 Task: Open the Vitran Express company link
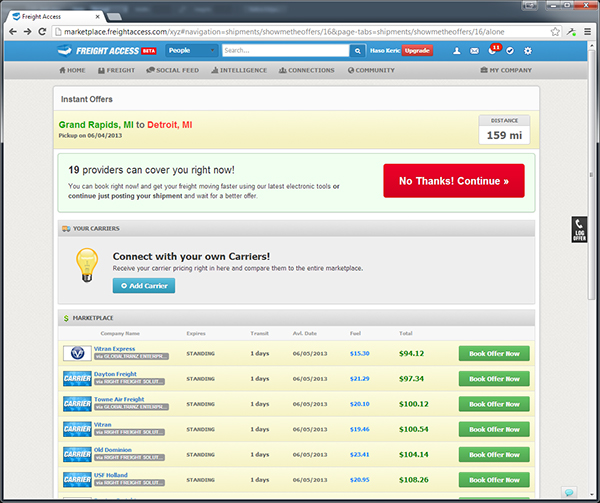(x=114, y=348)
